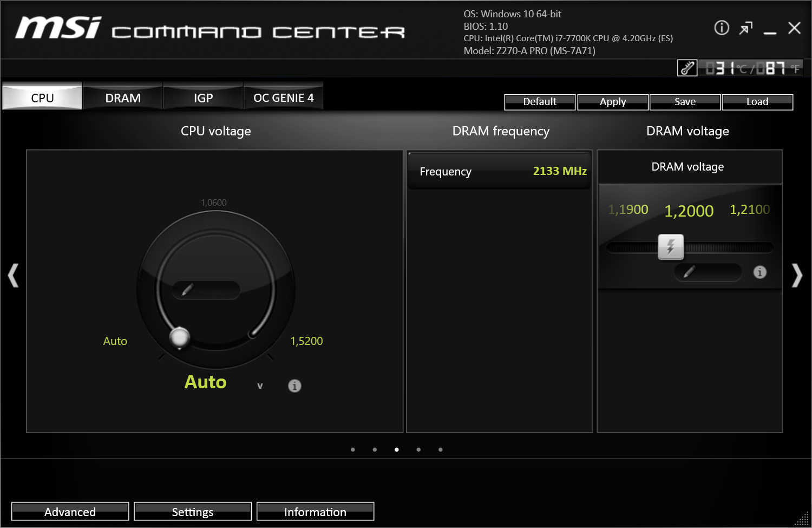Click the CPU voltage dial knob
The image size is (812, 528).
[179, 337]
